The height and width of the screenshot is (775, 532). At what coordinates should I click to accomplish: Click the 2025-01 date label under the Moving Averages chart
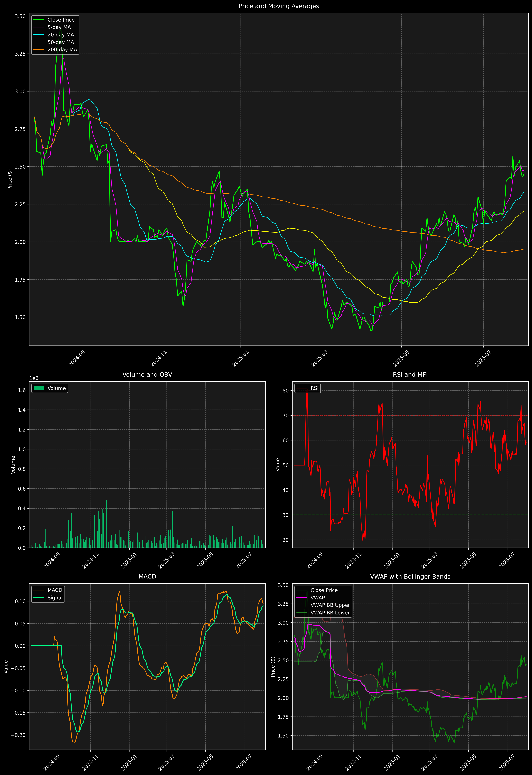click(x=240, y=358)
